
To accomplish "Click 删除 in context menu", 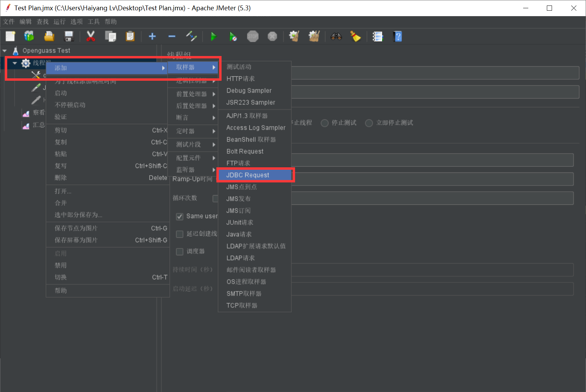I will pyautogui.click(x=108, y=178).
